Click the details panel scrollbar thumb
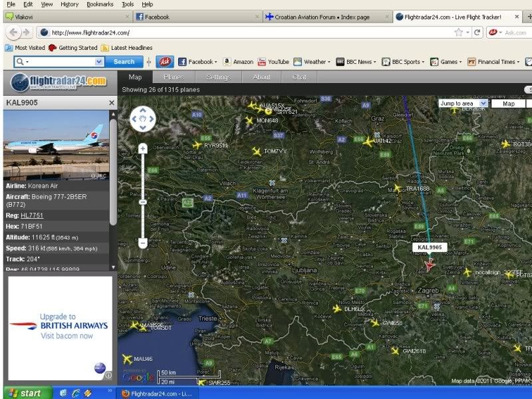The image size is (532, 399). 113,172
